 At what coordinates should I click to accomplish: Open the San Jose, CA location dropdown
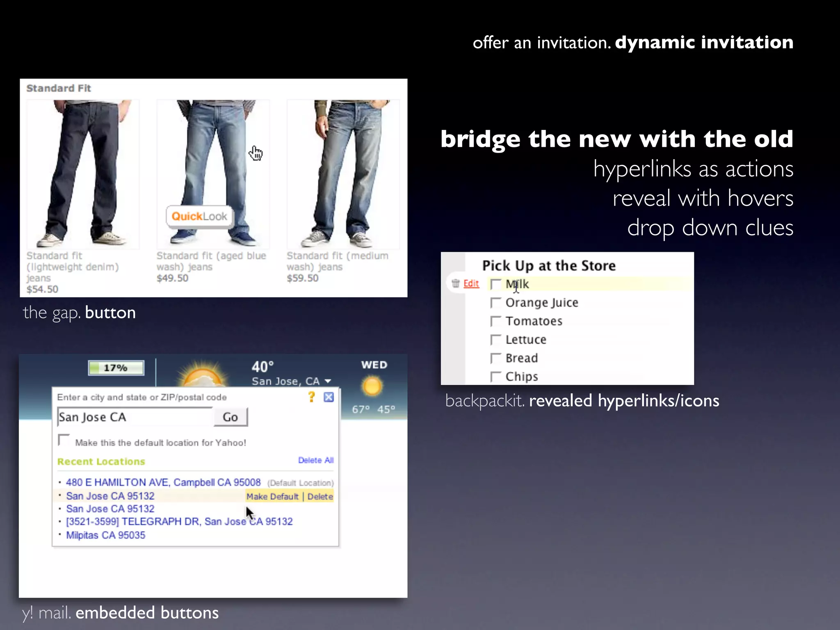click(291, 381)
